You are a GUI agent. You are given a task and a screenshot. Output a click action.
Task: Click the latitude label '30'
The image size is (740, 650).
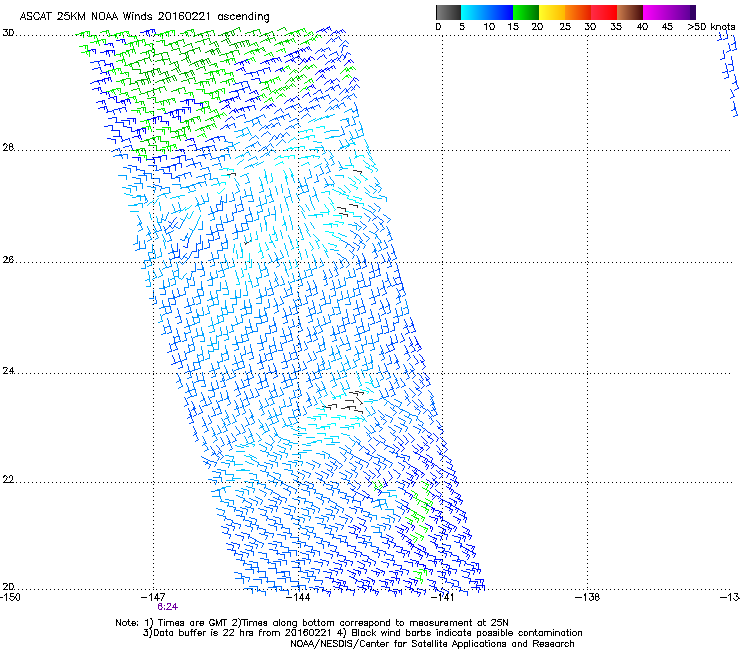click(8, 33)
